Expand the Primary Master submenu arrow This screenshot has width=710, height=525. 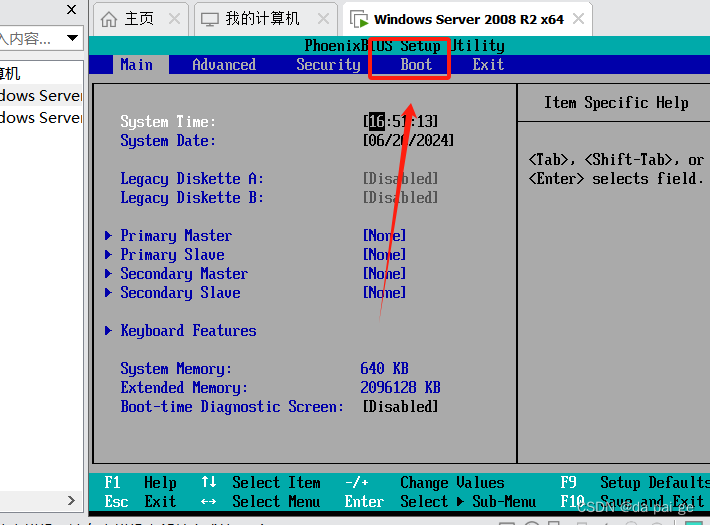(108, 235)
